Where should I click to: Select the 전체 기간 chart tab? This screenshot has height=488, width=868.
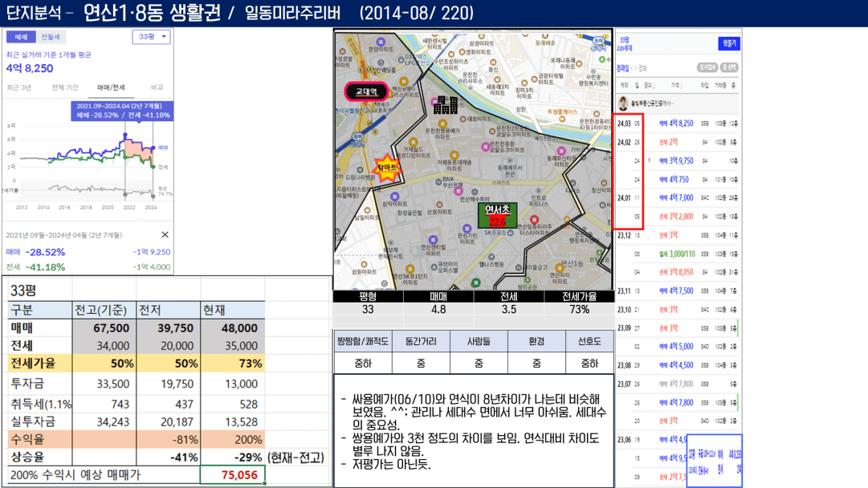pyautogui.click(x=65, y=87)
